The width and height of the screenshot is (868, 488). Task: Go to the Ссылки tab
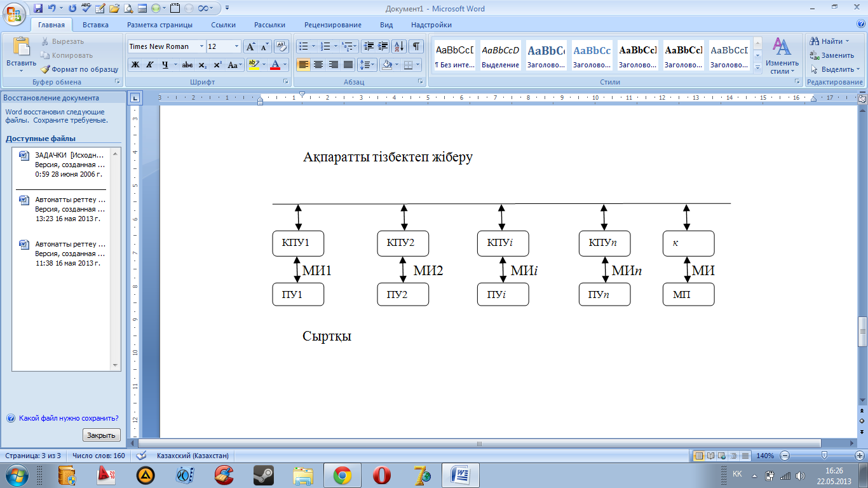tap(224, 25)
